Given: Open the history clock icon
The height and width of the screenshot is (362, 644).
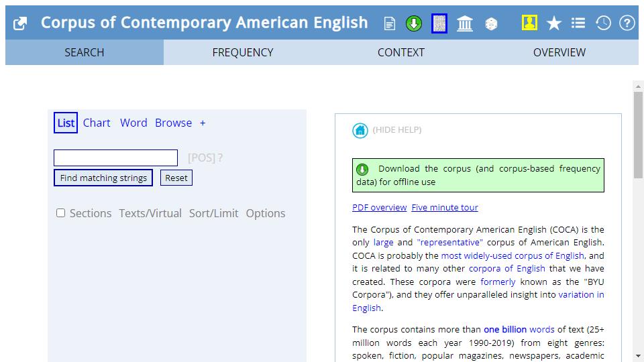Looking at the screenshot, I should pyautogui.click(x=603, y=23).
